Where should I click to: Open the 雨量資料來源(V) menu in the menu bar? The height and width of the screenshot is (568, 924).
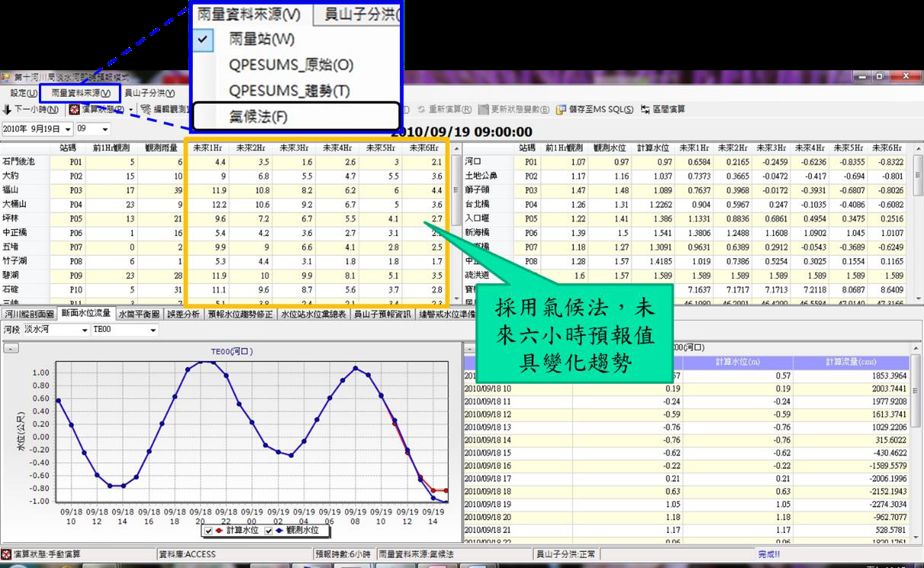click(x=80, y=93)
